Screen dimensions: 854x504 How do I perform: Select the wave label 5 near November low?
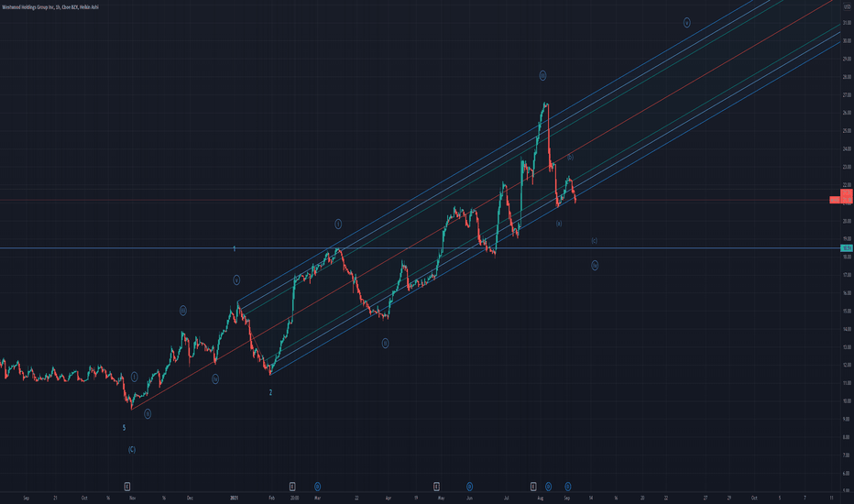coord(125,428)
